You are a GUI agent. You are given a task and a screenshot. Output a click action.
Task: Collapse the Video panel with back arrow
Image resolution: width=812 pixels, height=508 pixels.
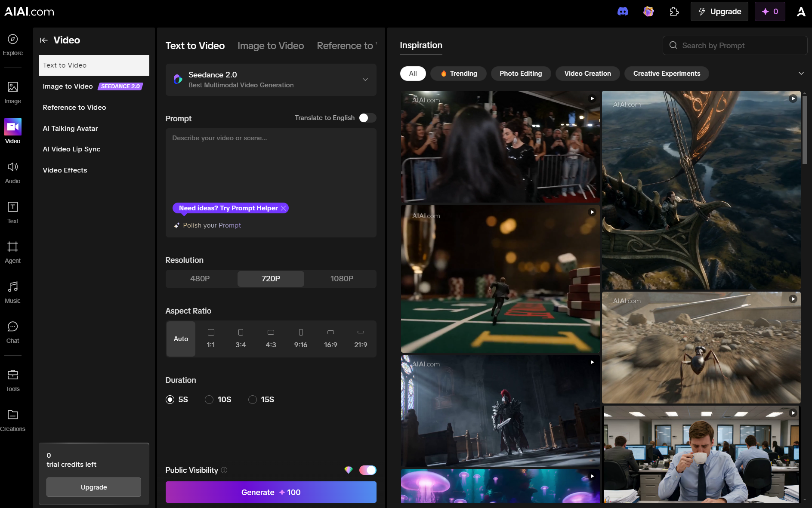pyautogui.click(x=43, y=40)
